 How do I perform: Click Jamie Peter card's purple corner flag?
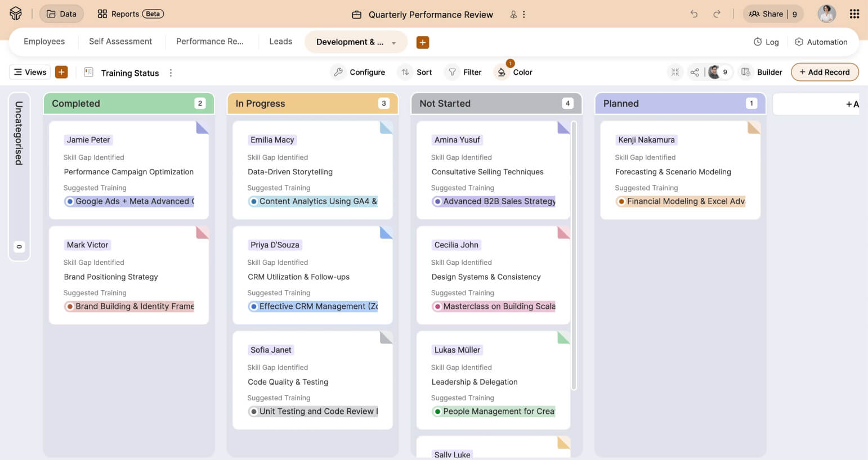coord(203,127)
